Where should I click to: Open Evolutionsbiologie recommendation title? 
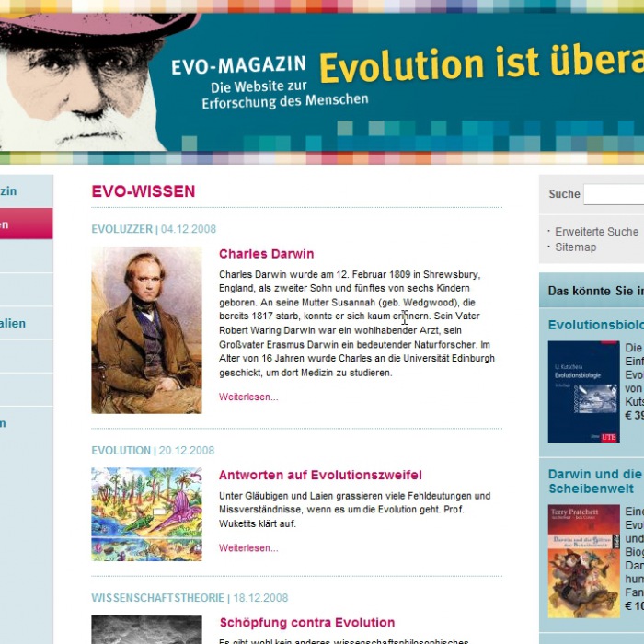coord(596,325)
